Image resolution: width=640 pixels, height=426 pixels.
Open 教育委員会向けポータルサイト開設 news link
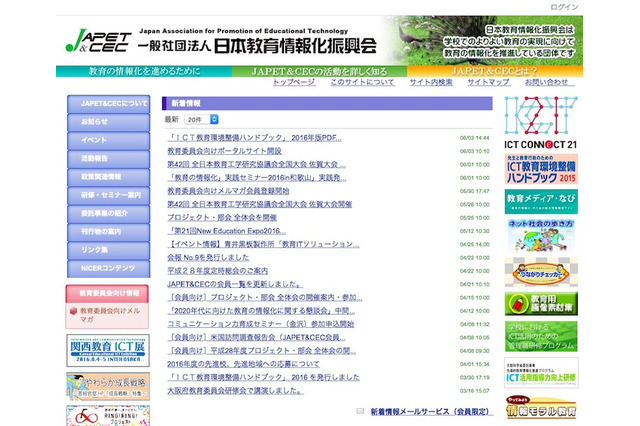click(x=224, y=151)
